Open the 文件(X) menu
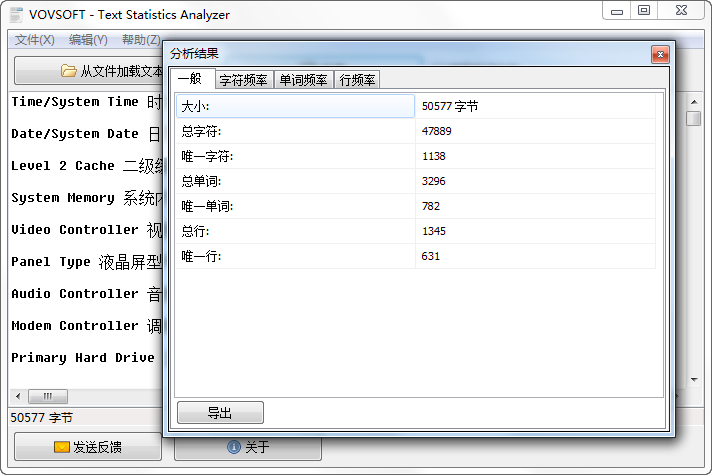 click(x=34, y=40)
